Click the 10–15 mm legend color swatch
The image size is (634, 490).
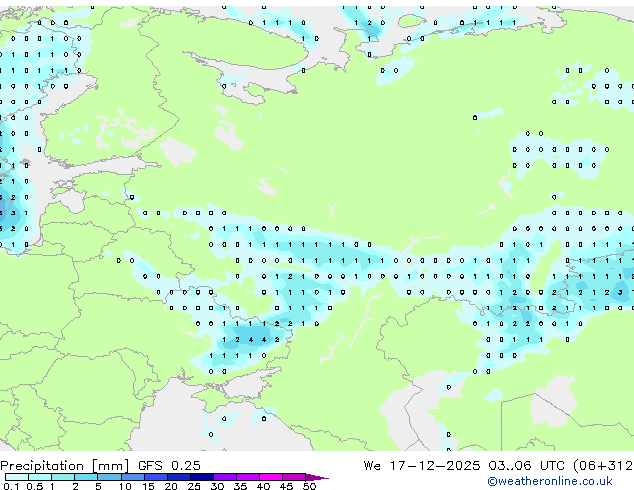(x=133, y=477)
